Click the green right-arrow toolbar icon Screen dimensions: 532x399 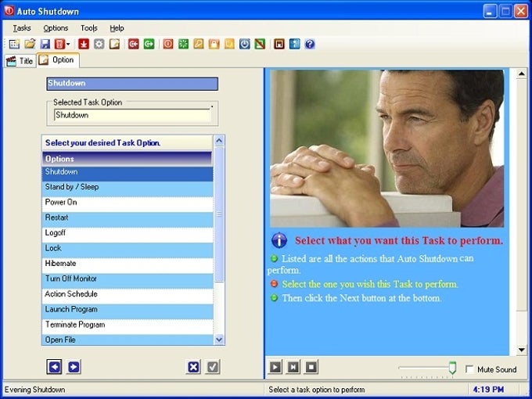149,44
